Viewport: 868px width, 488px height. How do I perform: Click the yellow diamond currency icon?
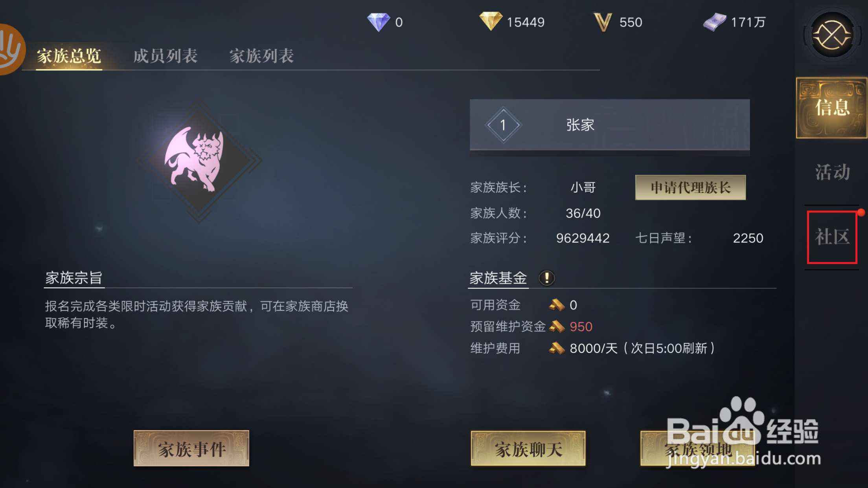click(491, 21)
